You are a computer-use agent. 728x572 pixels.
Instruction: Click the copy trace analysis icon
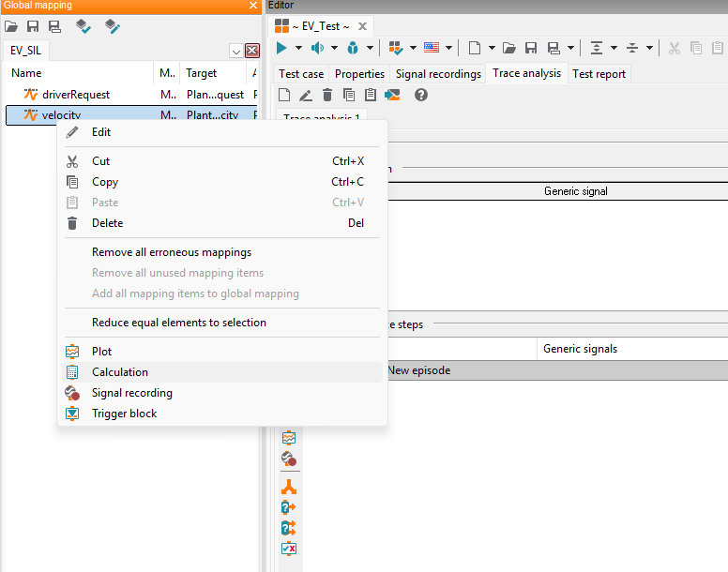point(349,95)
